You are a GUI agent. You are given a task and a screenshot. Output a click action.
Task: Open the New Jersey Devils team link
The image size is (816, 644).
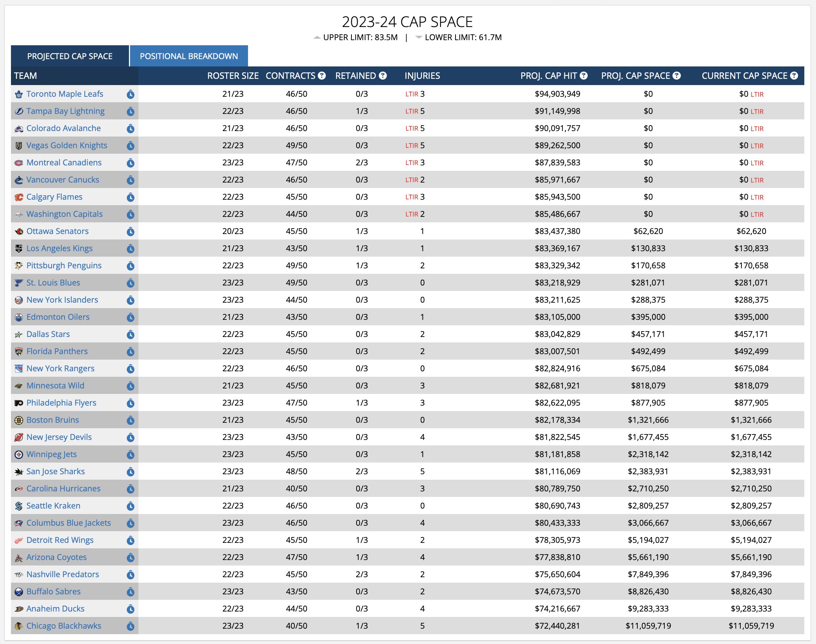coord(59,437)
